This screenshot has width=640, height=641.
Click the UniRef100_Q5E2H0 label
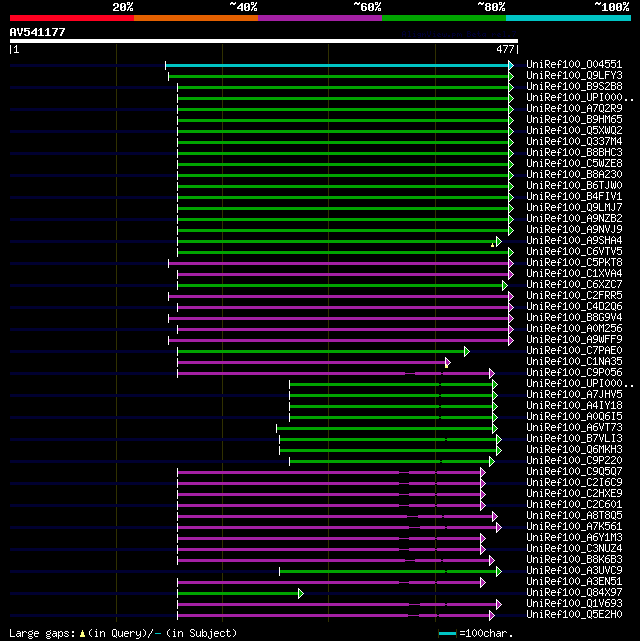pyautogui.click(x=574, y=615)
